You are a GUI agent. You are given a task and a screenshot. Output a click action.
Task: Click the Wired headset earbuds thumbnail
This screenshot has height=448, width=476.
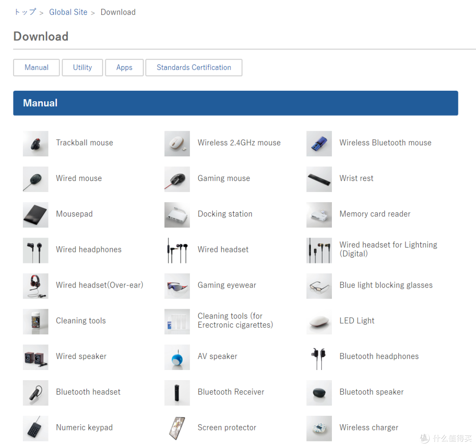point(177,250)
